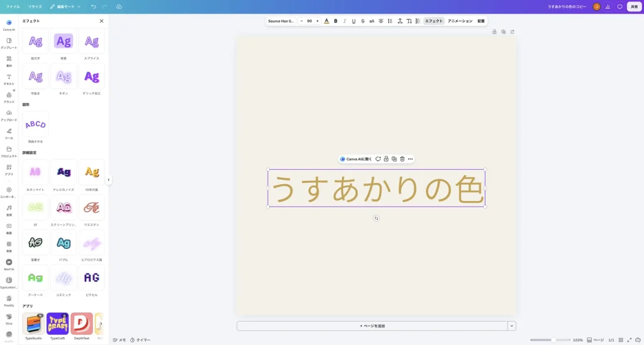644x345 pixels.
Task: Open the リサイズ menu
Action: click(x=35, y=6)
